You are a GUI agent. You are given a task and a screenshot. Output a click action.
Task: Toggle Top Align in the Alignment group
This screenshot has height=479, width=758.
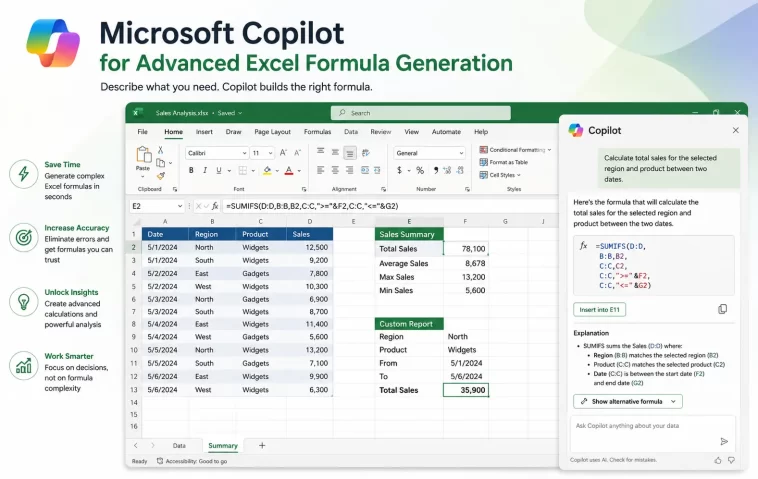click(321, 151)
